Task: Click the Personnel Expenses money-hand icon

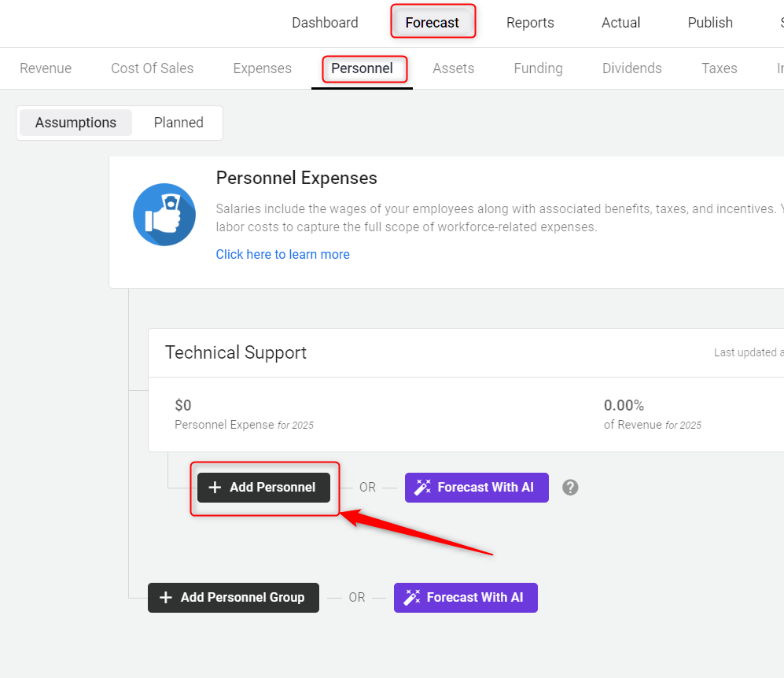Action: click(x=164, y=215)
